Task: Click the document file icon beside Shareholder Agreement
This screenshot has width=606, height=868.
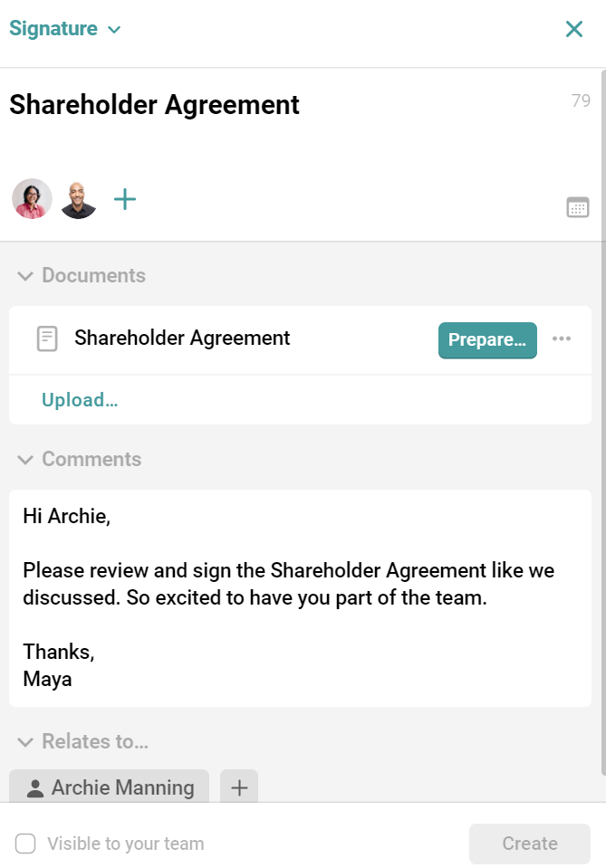Action: pos(47,339)
